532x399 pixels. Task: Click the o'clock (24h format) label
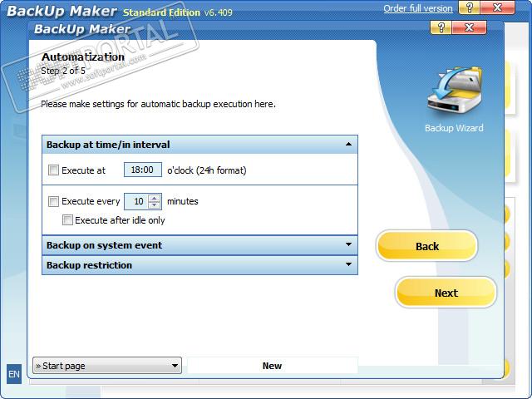click(x=207, y=170)
